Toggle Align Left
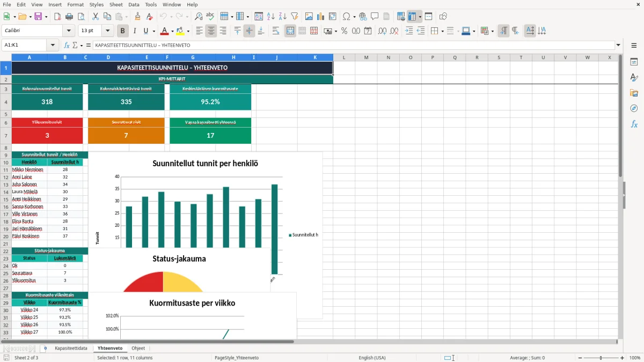Screen dimensions: 644x362 click(x=199, y=31)
